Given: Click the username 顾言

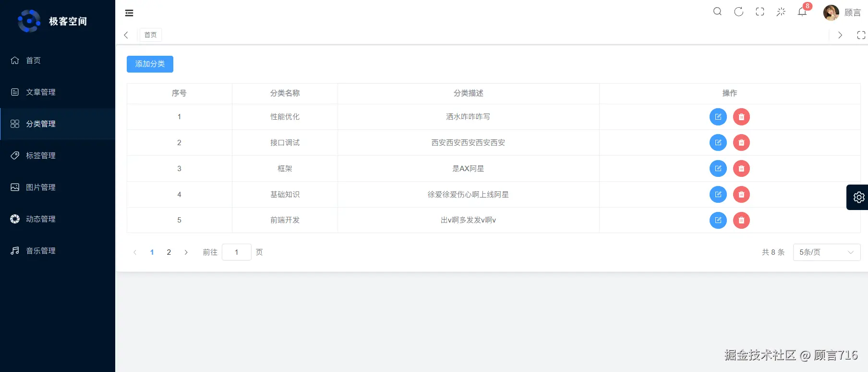Looking at the screenshot, I should click(853, 12).
